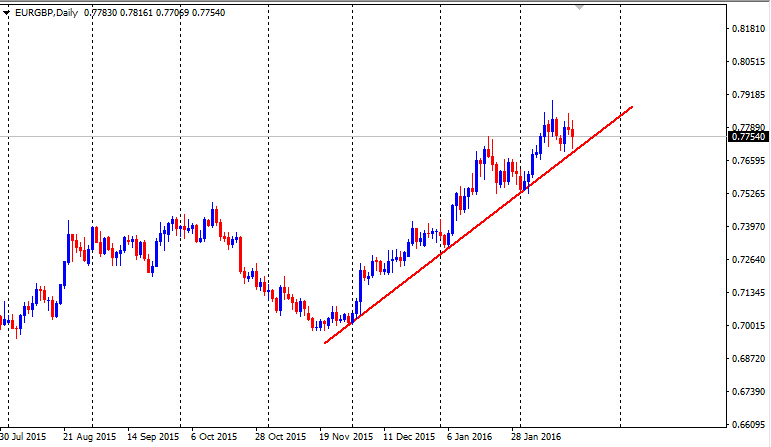Click the 0.79185 price axis label

[x=749, y=95]
